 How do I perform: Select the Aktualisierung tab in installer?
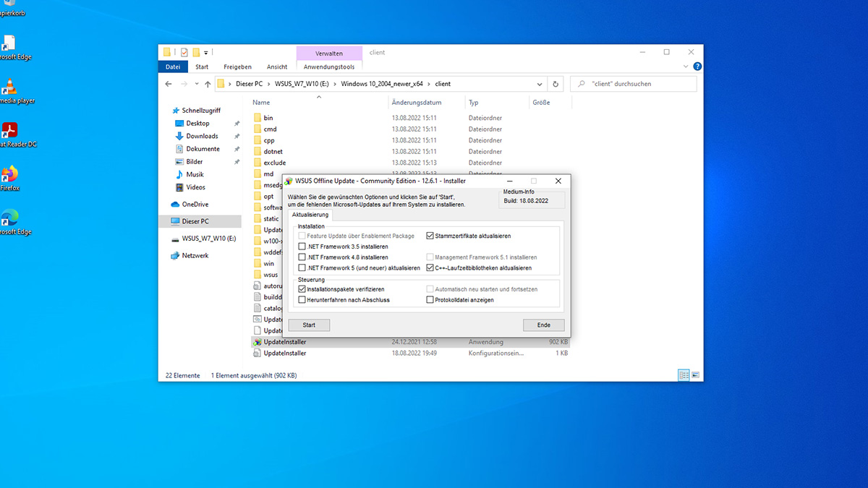pos(310,215)
